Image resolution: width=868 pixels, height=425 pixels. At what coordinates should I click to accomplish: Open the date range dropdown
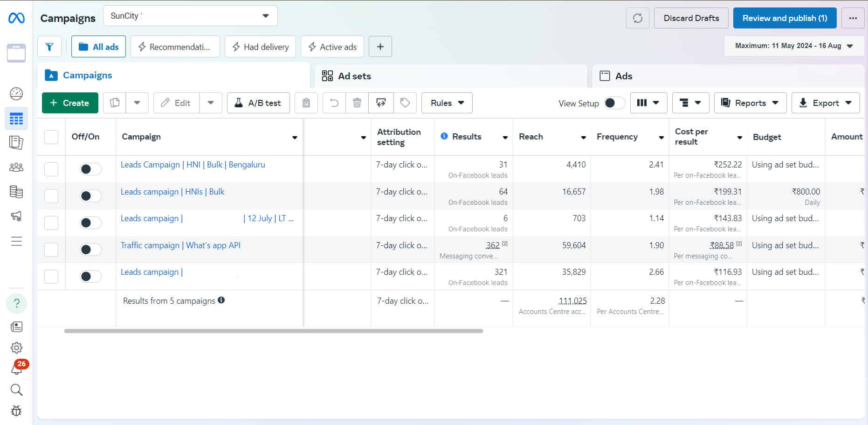[x=794, y=46]
